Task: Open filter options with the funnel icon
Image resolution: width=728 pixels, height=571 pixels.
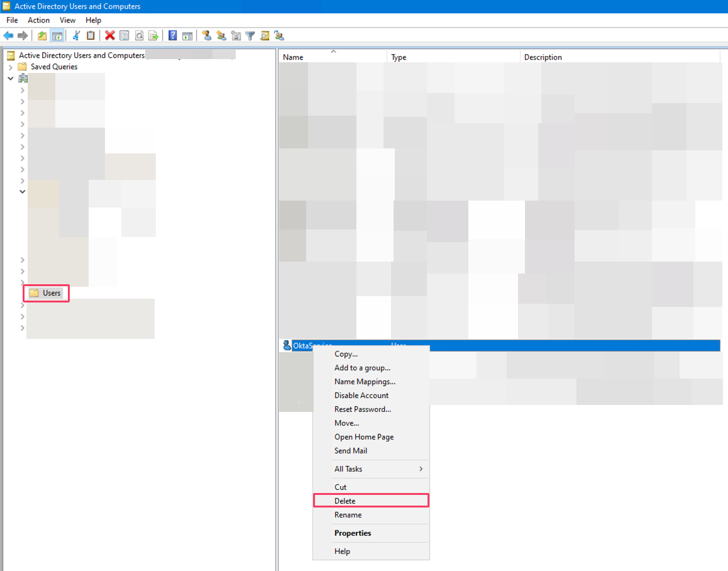Action: (250, 36)
